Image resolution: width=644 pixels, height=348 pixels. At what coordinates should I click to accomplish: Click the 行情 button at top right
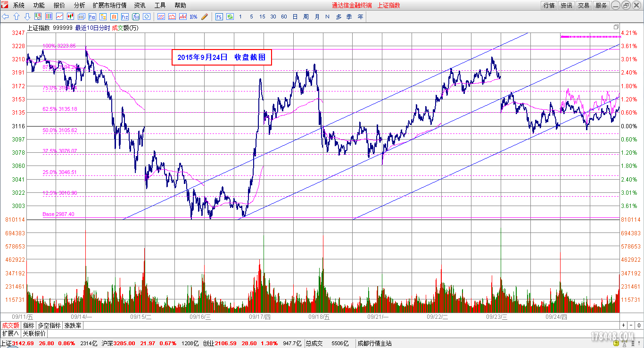point(549,5)
